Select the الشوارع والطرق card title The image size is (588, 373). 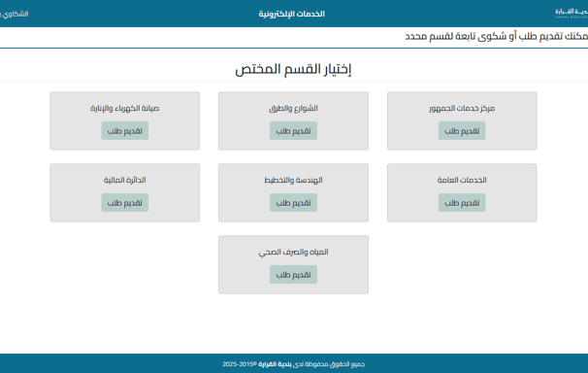tap(293, 108)
